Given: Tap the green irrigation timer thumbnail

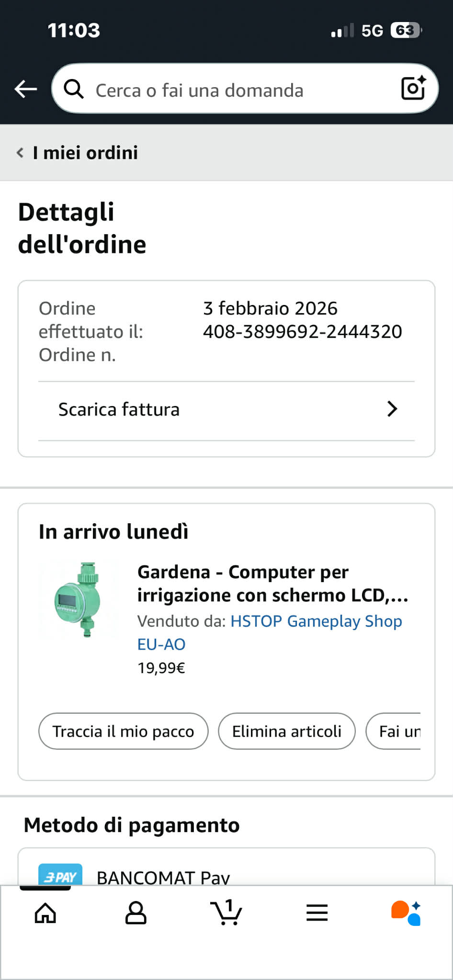Looking at the screenshot, I should coord(79,599).
